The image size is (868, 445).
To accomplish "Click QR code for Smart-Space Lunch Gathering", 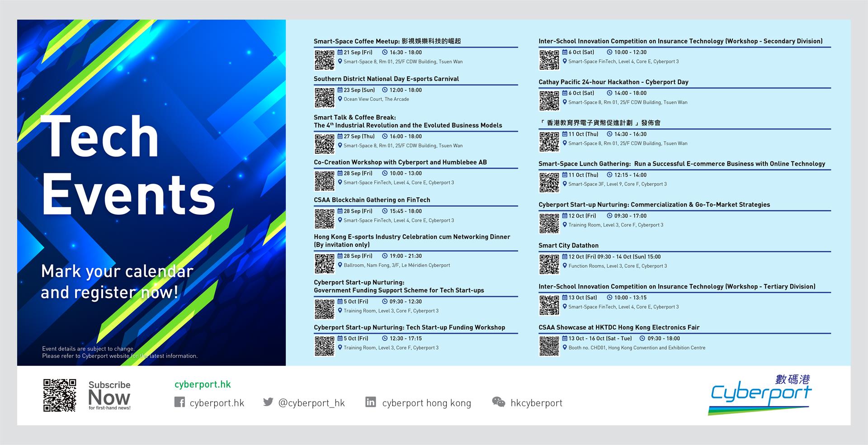I will [549, 182].
